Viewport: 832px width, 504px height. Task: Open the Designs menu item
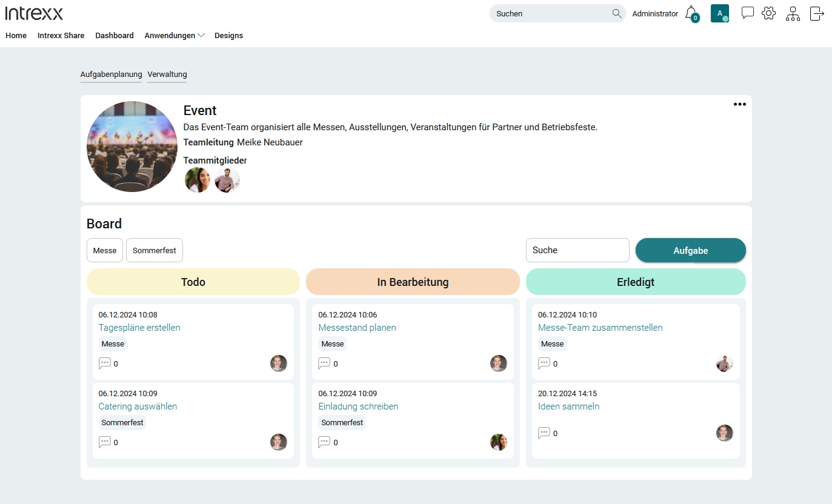click(229, 36)
